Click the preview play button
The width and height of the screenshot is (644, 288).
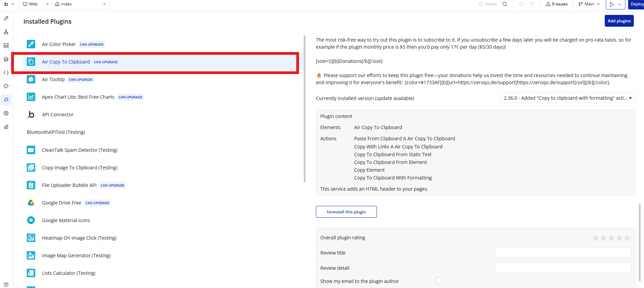pos(612,4)
